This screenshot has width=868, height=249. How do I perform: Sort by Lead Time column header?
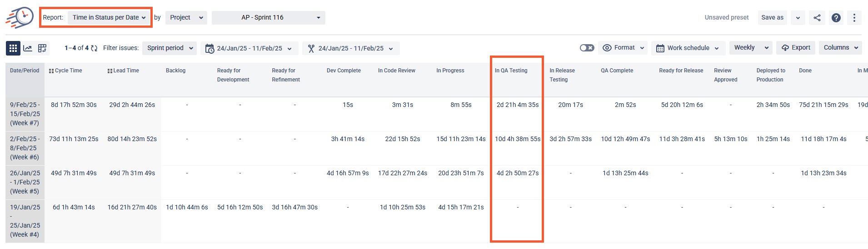tap(126, 71)
